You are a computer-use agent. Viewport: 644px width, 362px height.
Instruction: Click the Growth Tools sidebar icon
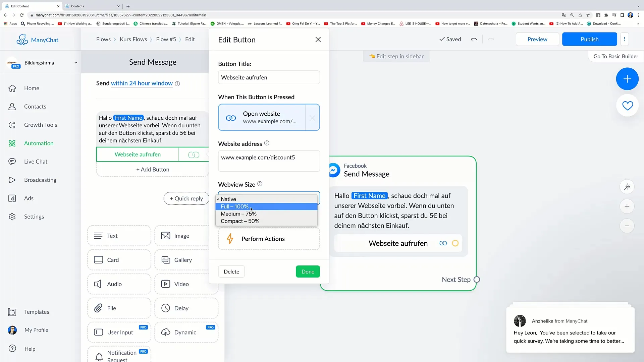(x=12, y=125)
